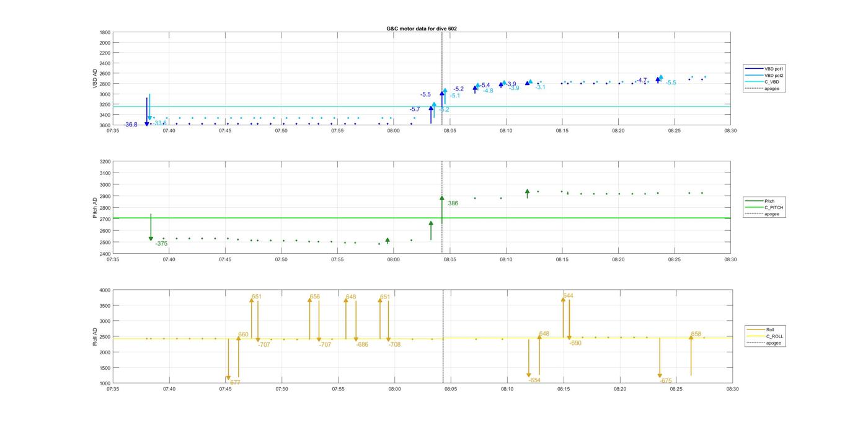This screenshot has height=430, width=868.
Task: Click the "656" roll data label
Action: (315, 297)
